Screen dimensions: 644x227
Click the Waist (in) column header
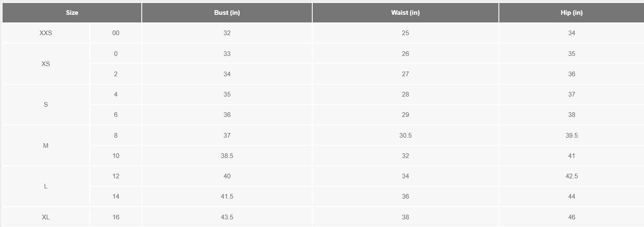(x=405, y=13)
